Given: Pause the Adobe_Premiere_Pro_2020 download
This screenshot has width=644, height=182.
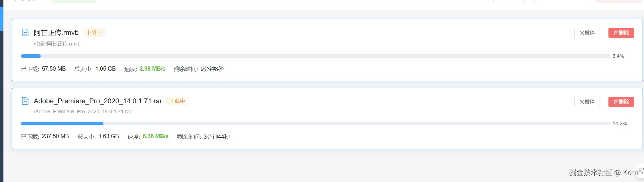Looking at the screenshot, I should click(587, 102).
